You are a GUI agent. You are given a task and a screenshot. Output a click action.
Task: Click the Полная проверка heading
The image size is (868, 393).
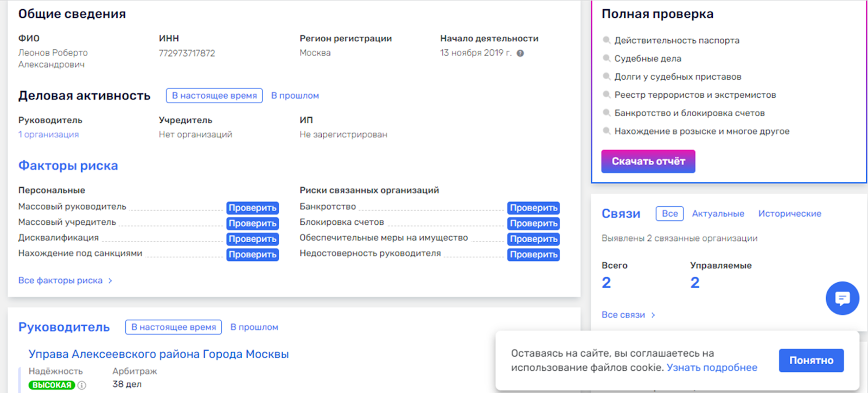(658, 14)
